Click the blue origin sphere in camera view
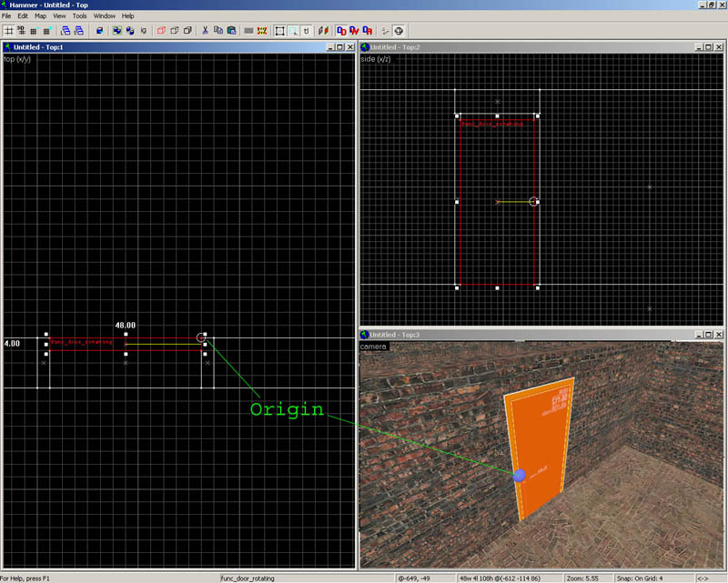Image resolution: width=728 pixels, height=583 pixels. (x=519, y=476)
